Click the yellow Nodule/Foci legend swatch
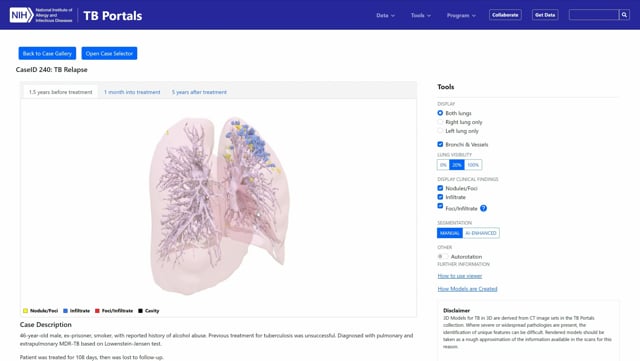Image resolution: width=640 pixels, height=361 pixels. coord(25,311)
